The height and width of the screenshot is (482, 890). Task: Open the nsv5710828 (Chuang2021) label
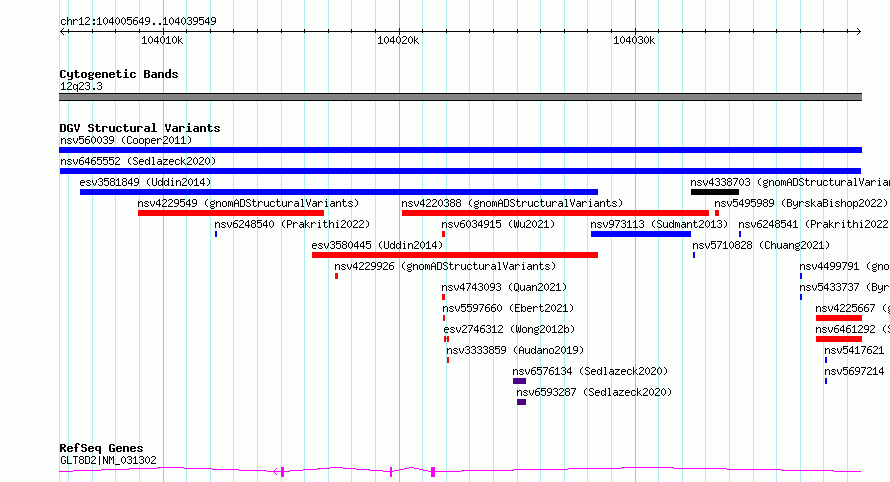coord(761,245)
